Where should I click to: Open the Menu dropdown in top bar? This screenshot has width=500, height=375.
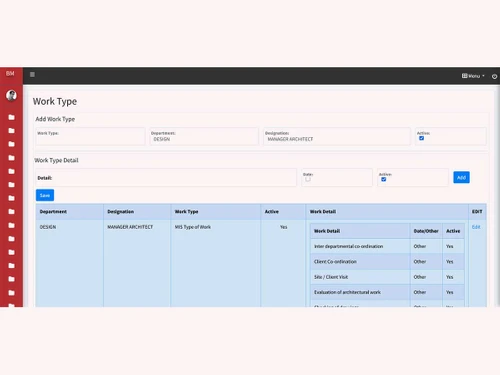[473, 76]
